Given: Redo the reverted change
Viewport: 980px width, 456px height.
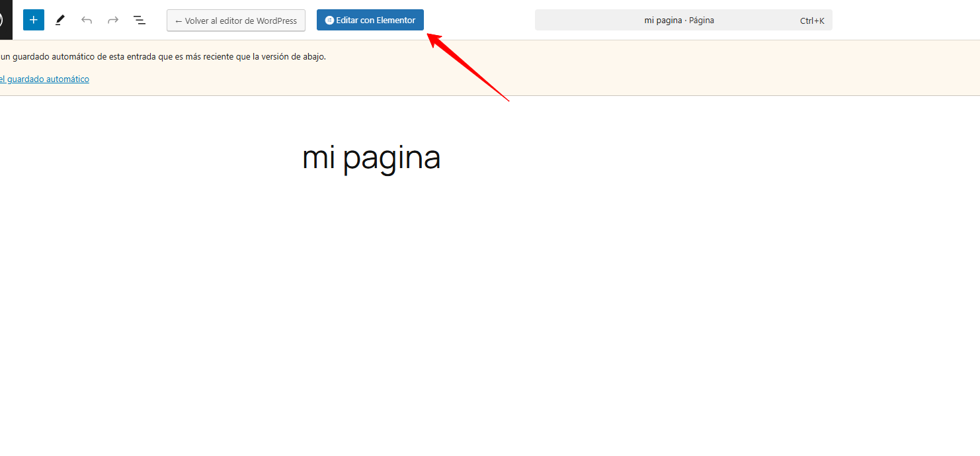Looking at the screenshot, I should tap(113, 20).
